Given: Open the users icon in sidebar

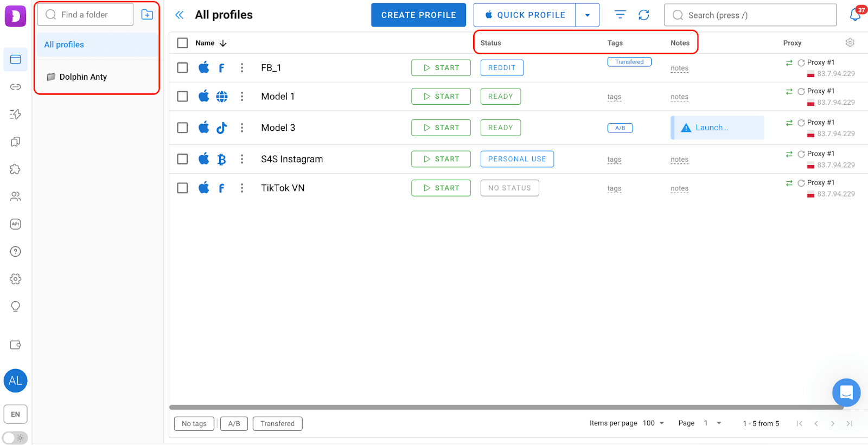Looking at the screenshot, I should click(x=15, y=196).
